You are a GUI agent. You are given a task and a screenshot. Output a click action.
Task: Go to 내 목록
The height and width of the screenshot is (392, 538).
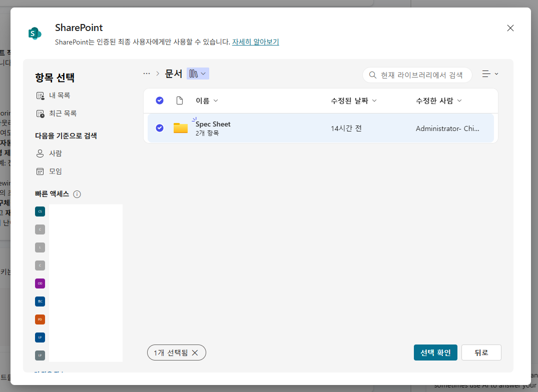[x=53, y=95]
